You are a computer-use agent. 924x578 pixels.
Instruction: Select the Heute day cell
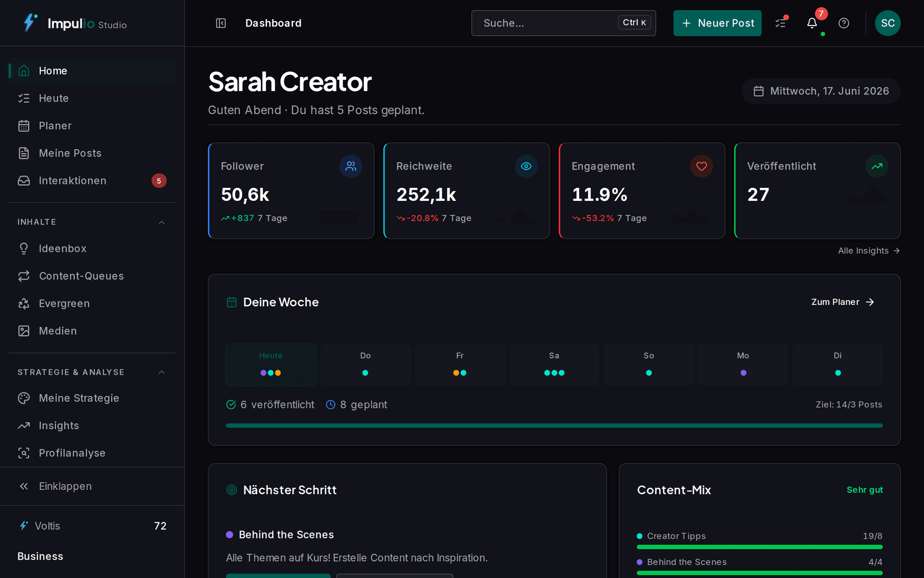point(271,365)
